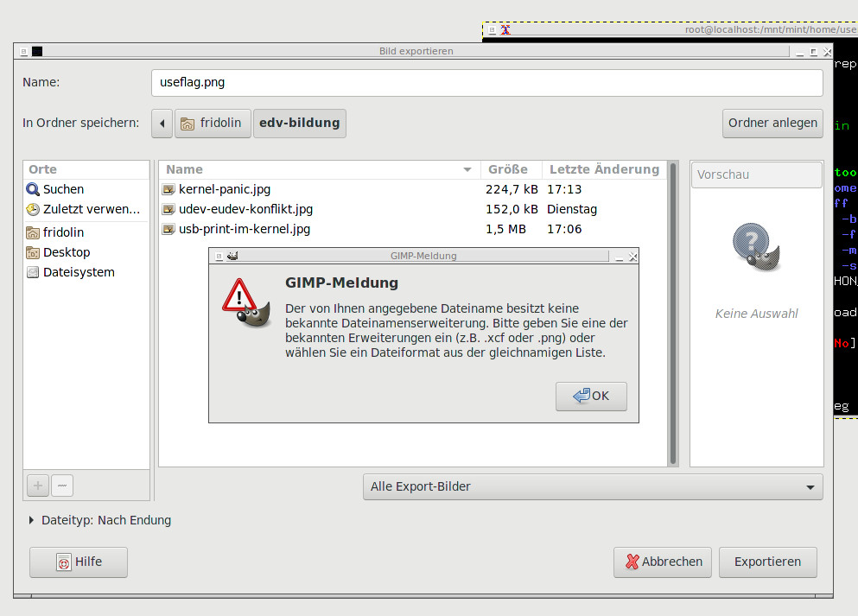The height and width of the screenshot is (616, 858).
Task: Open the Alle Export-Bilder filter dropdown
Action: (x=593, y=487)
